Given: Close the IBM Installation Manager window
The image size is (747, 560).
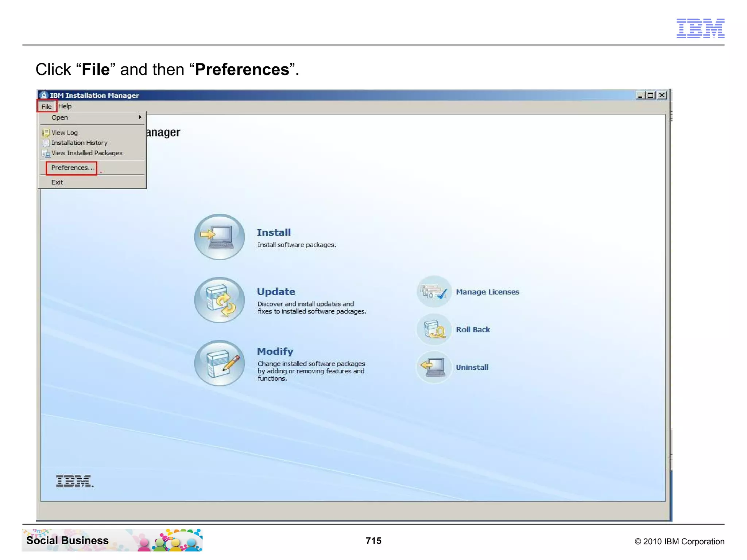Looking at the screenshot, I should (662, 96).
